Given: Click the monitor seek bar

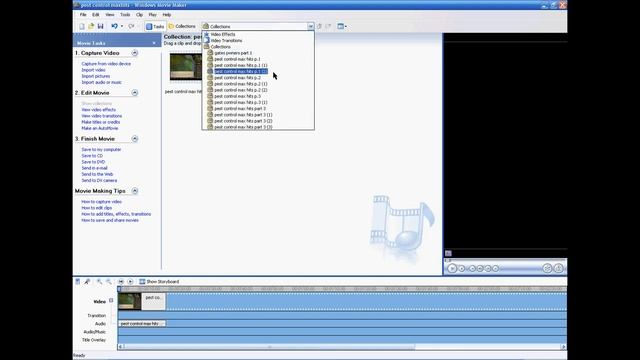Looking at the screenshot, I should coord(505,260).
